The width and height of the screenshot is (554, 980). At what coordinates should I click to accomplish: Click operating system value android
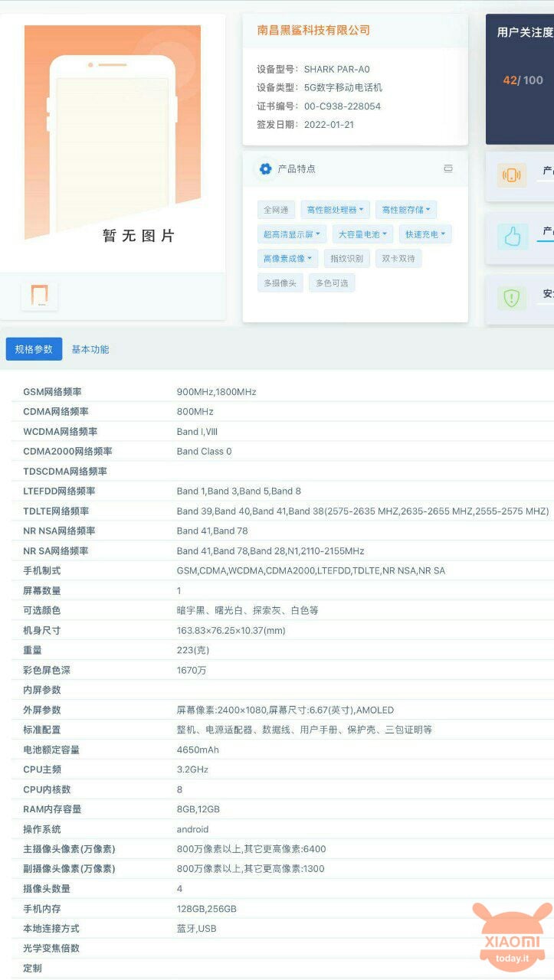[192, 830]
